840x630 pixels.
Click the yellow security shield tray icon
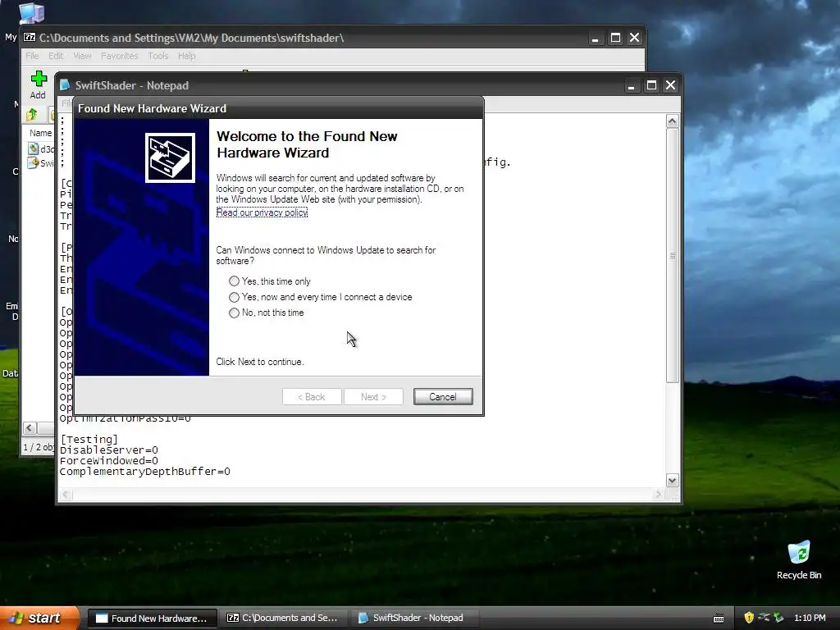749,618
